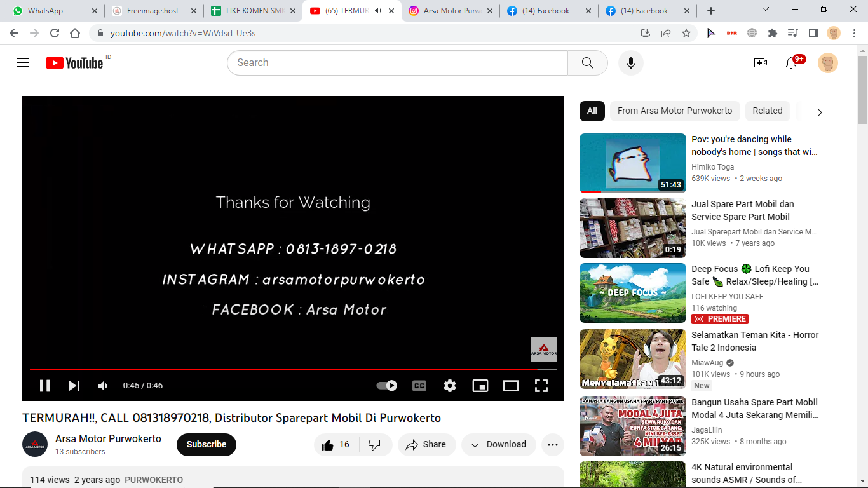Open the Create video icon

(761, 63)
